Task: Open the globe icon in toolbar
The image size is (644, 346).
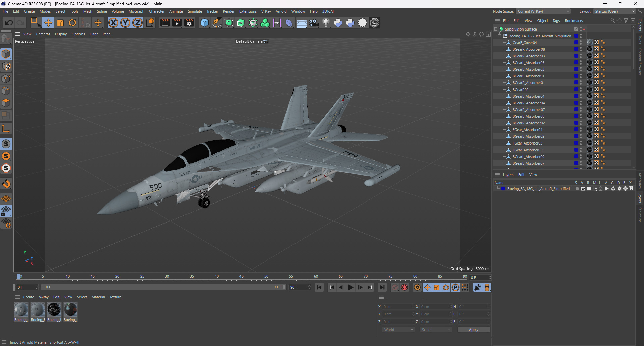Action: pyautogui.click(x=375, y=23)
